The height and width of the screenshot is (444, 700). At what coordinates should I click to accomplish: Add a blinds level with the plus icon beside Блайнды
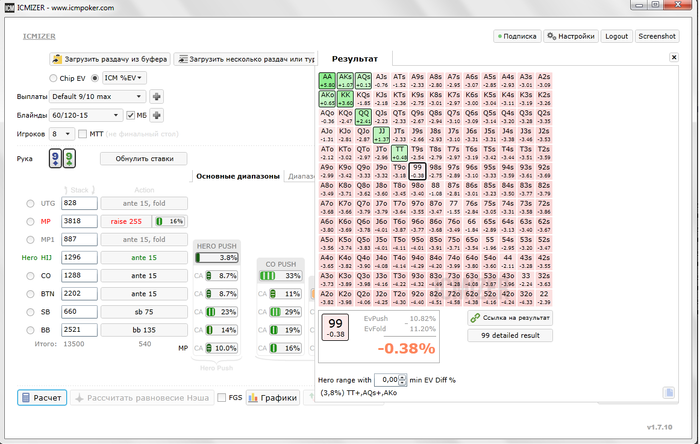(156, 115)
